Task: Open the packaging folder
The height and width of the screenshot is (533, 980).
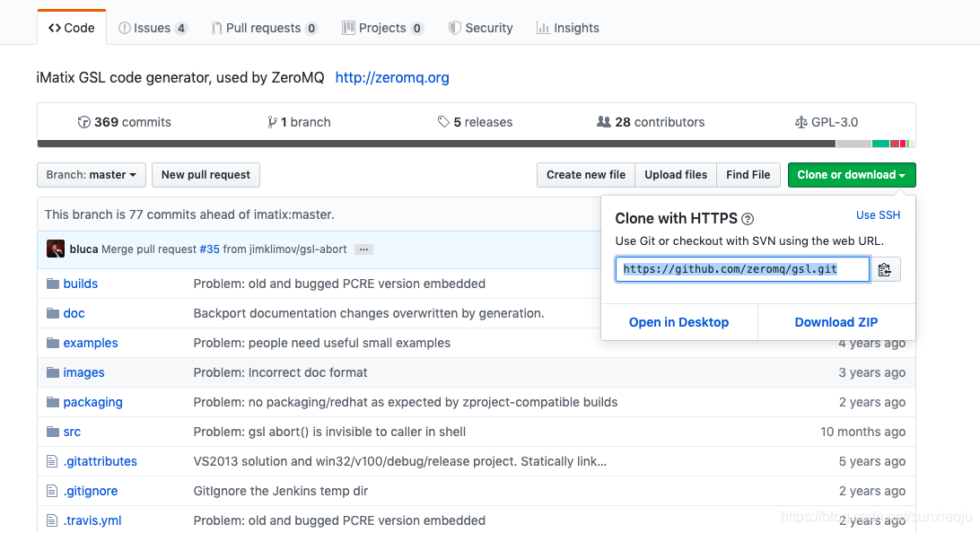Action: (x=93, y=402)
